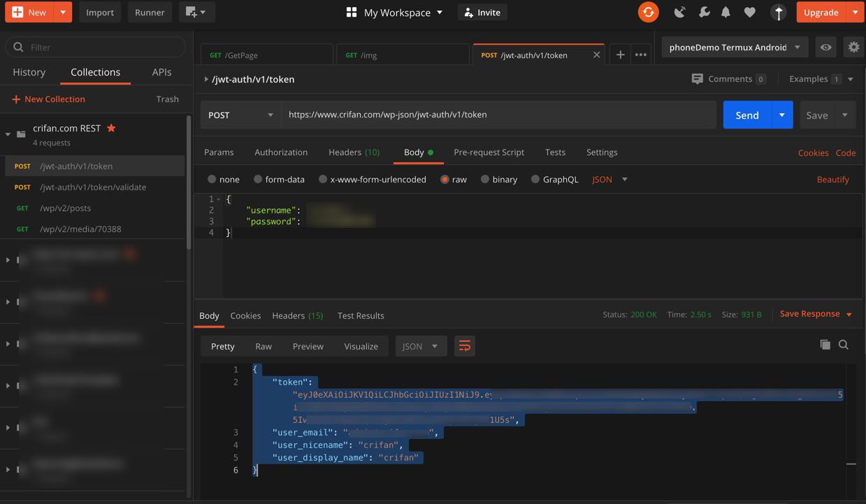Open the New button dropdown arrow
The height and width of the screenshot is (504, 866).
[x=63, y=12]
